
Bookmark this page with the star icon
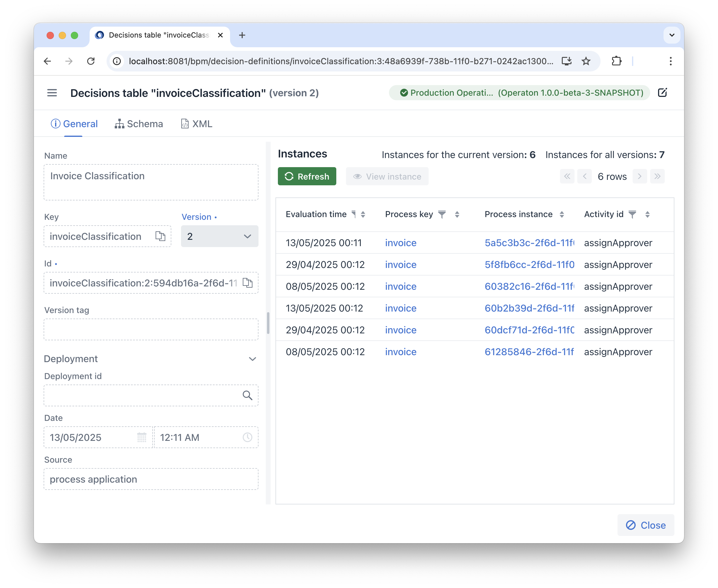click(x=586, y=61)
